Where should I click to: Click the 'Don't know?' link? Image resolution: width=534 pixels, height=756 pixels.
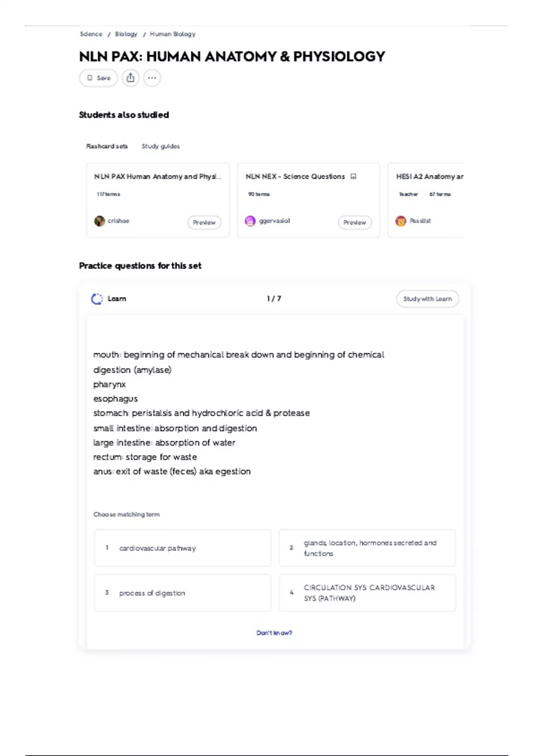(274, 633)
